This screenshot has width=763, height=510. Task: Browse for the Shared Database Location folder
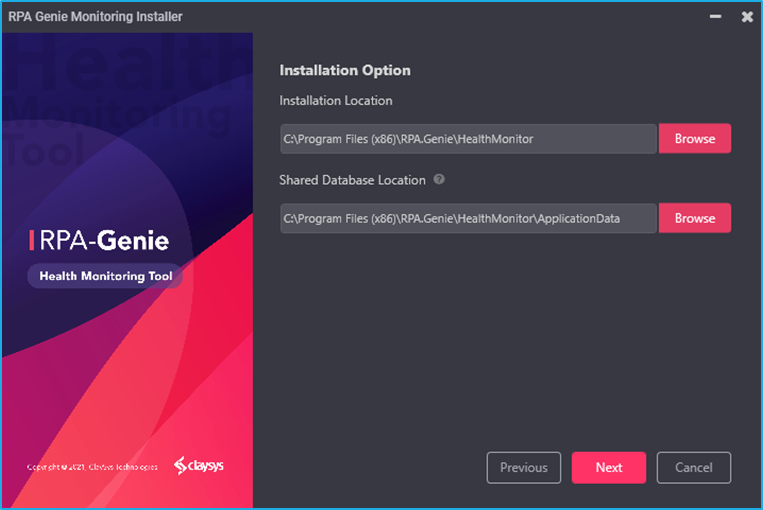[x=694, y=218]
